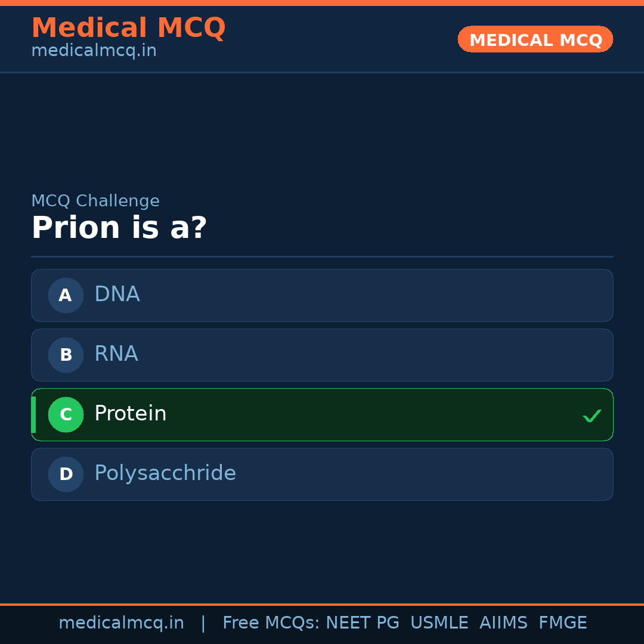The width and height of the screenshot is (644, 644).
Task: Click the orange MEDICAL MCQ badge
Action: point(535,39)
